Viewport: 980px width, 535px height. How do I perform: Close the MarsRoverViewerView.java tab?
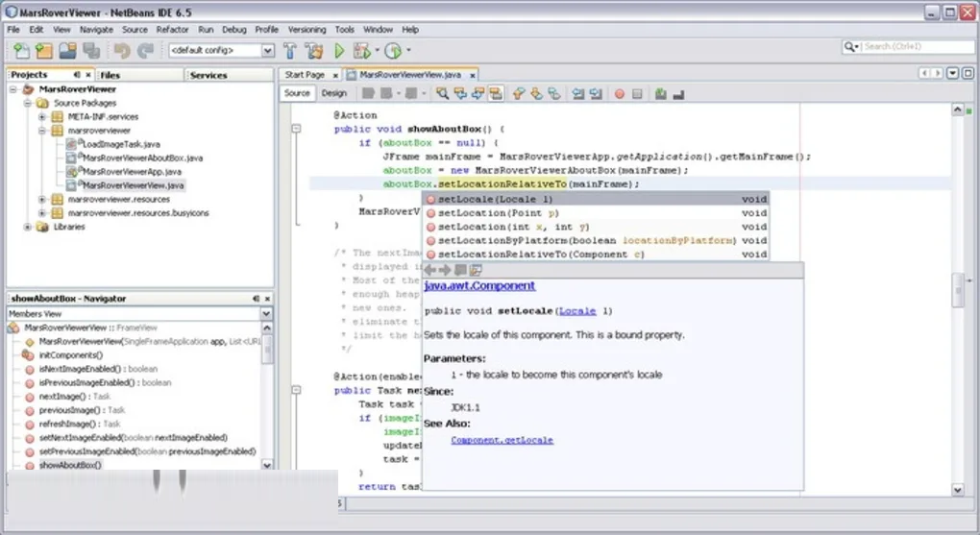pyautogui.click(x=473, y=75)
